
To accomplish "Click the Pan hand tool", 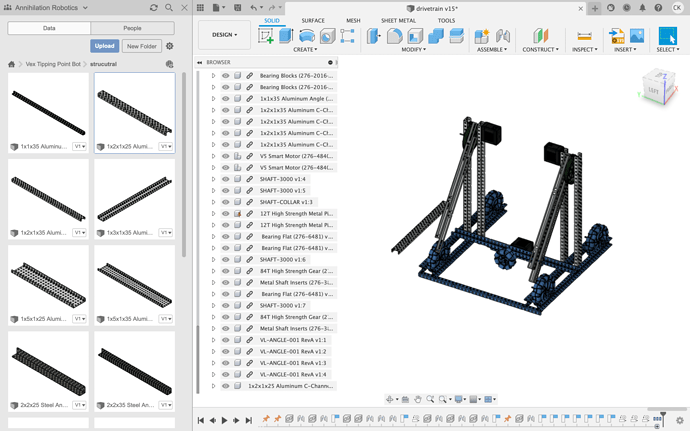I will coord(418,399).
